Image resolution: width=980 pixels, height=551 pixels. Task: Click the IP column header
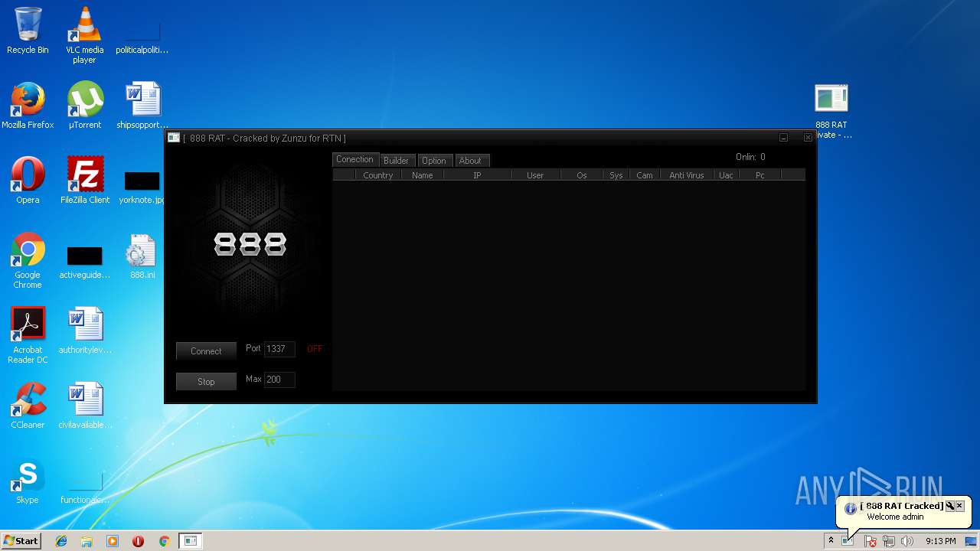click(477, 175)
